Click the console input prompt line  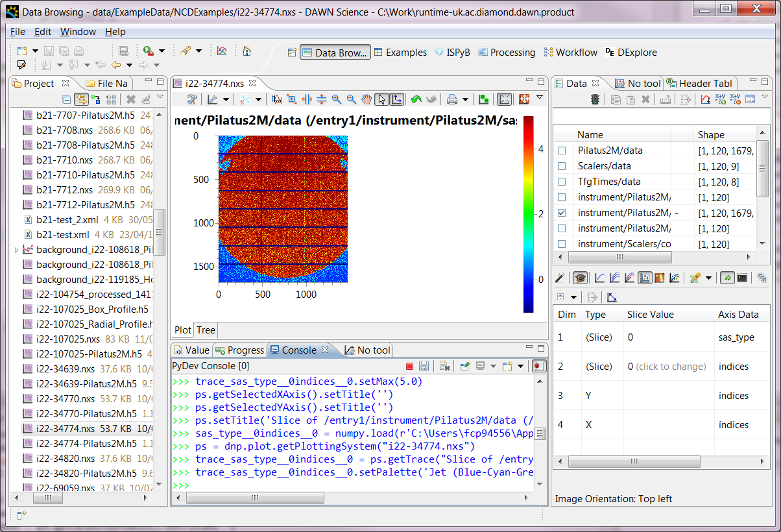tap(354, 485)
